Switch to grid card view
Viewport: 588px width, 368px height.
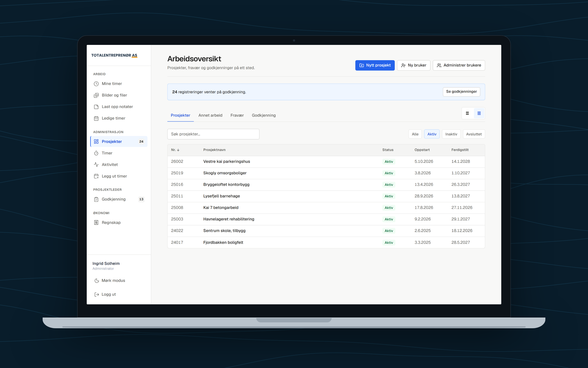pyautogui.click(x=467, y=113)
